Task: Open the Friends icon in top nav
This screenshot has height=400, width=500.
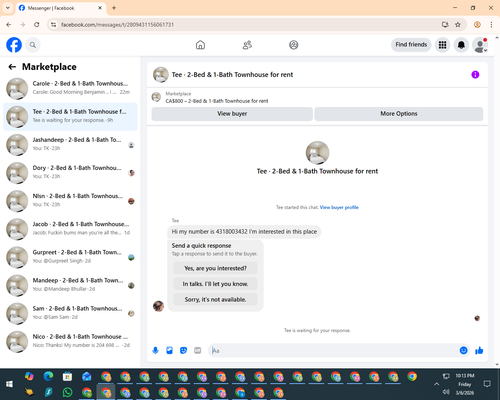Action: point(247,45)
